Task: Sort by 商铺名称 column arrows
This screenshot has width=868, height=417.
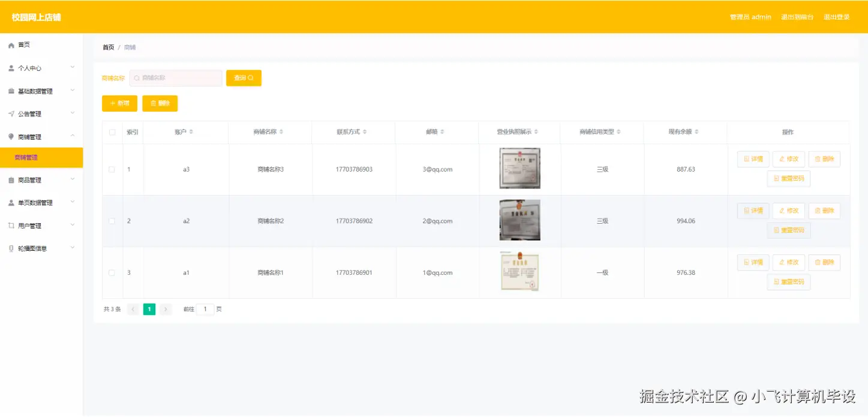Action: click(281, 132)
